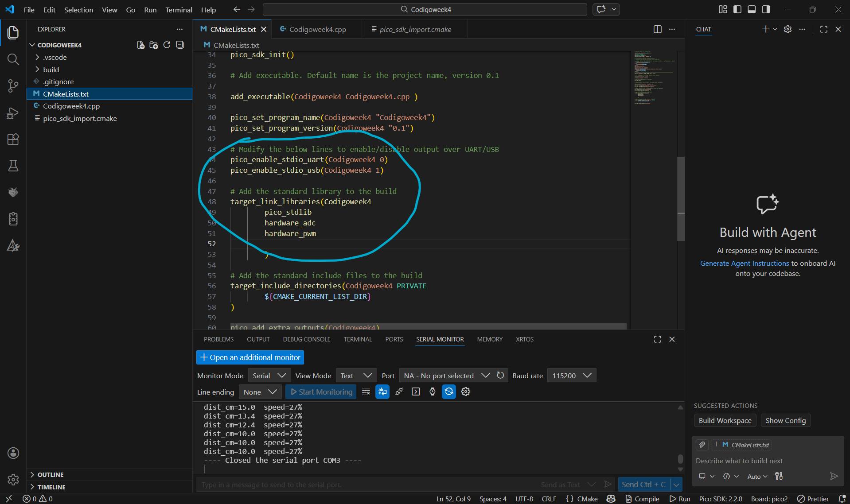Click Start Monitoring

(321, 392)
